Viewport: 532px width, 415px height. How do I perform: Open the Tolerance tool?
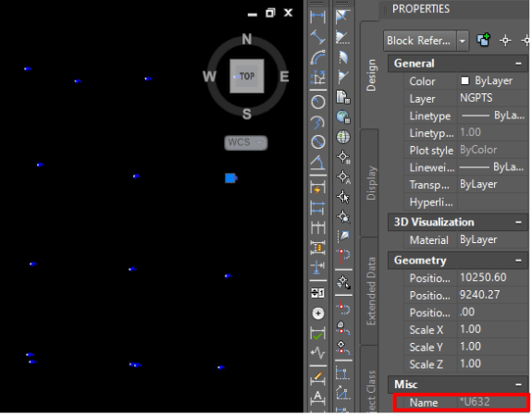pos(318,293)
